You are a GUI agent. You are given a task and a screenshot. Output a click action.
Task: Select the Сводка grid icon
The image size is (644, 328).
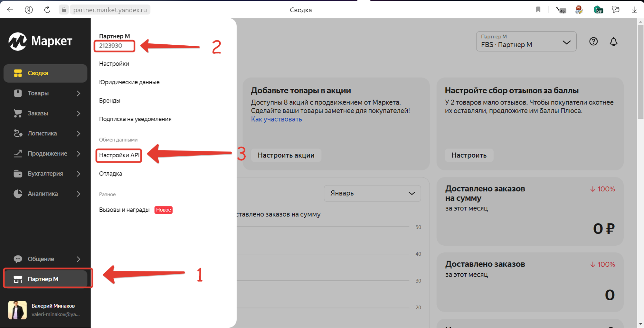18,73
